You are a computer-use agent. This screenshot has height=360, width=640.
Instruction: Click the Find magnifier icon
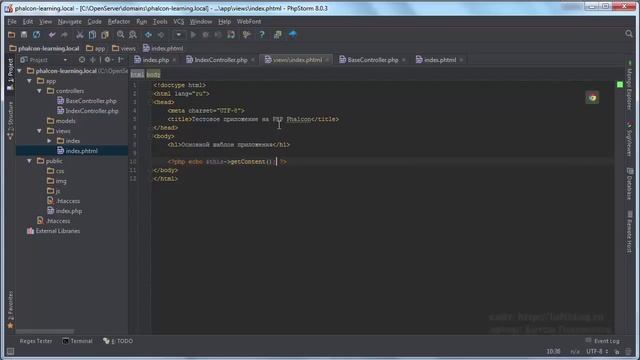coord(120,35)
